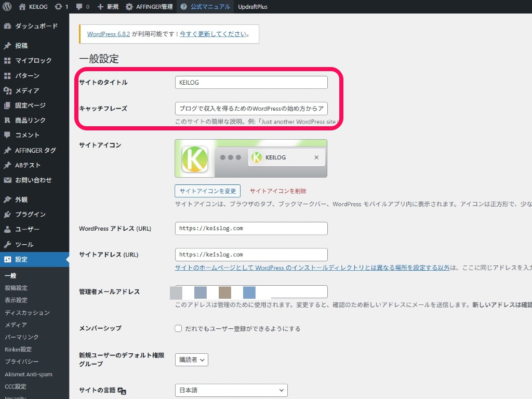Open 表示設定 submenu item
This screenshot has height=399, width=532.
click(16, 300)
